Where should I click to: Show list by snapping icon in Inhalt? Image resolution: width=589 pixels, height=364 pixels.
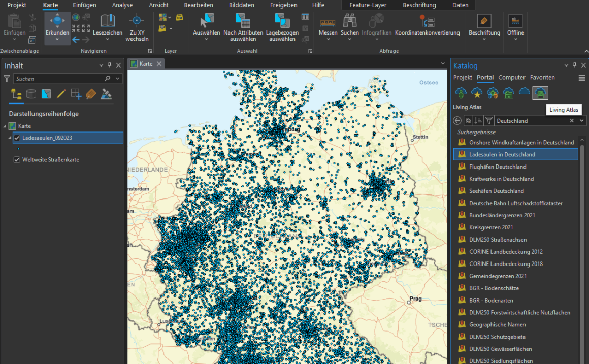pyautogui.click(x=76, y=94)
